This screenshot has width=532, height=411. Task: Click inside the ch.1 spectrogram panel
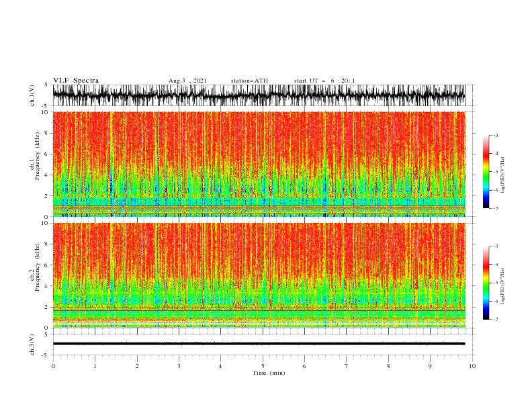(259, 164)
